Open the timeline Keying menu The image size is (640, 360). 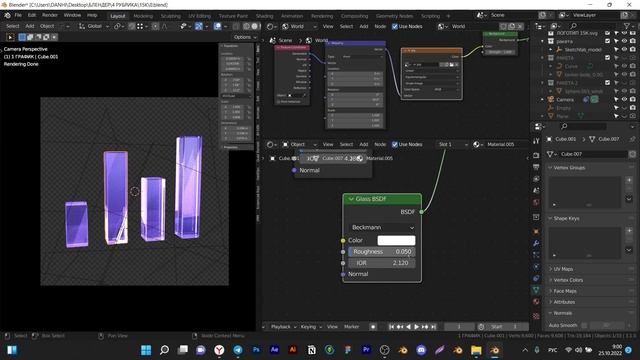pyautogui.click(x=311, y=327)
